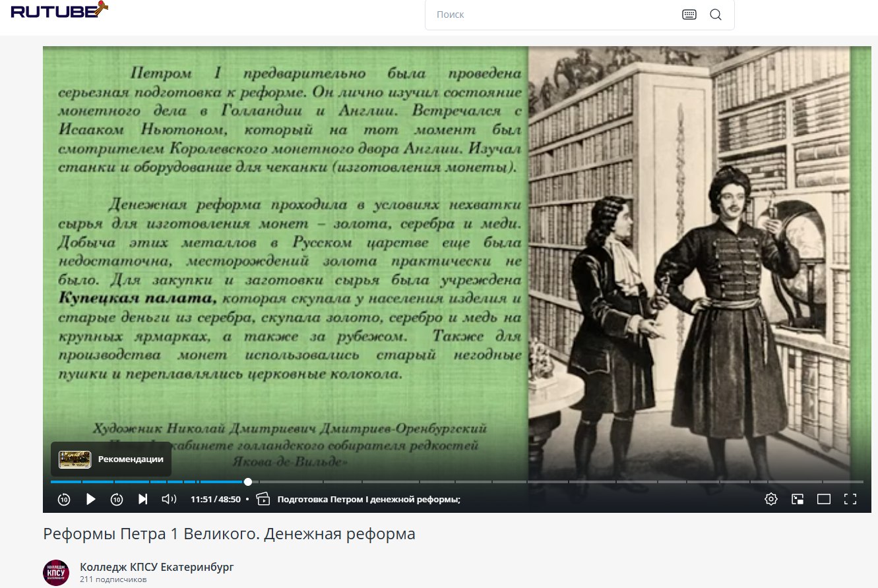Image resolution: width=878 pixels, height=588 pixels.
Task: Click the video frame engraving image
Action: point(690,264)
